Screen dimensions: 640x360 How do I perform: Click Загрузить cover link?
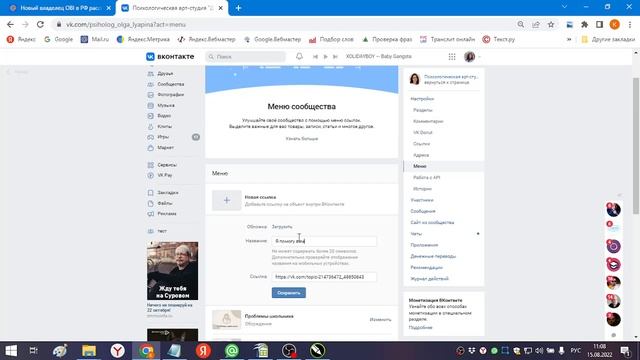tap(282, 227)
